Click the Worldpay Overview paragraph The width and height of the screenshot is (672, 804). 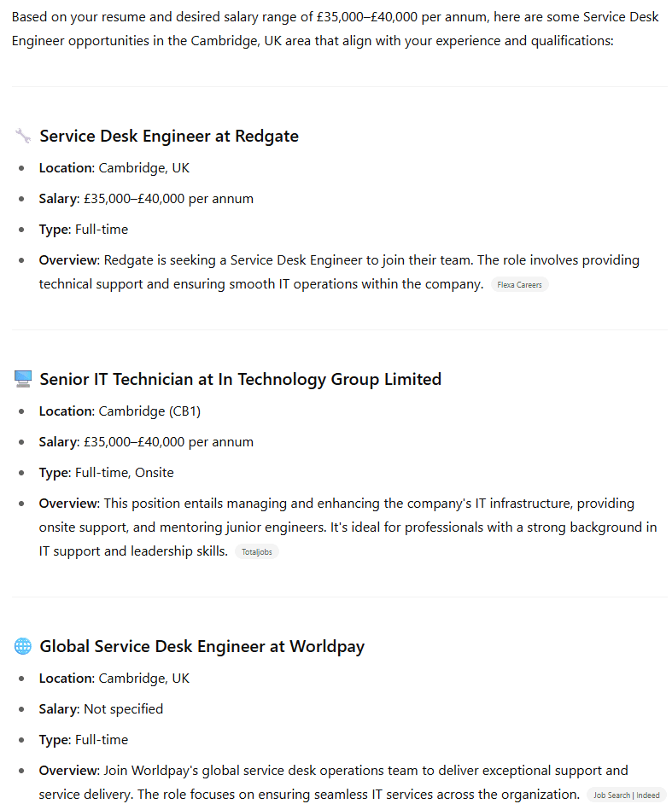click(x=333, y=783)
